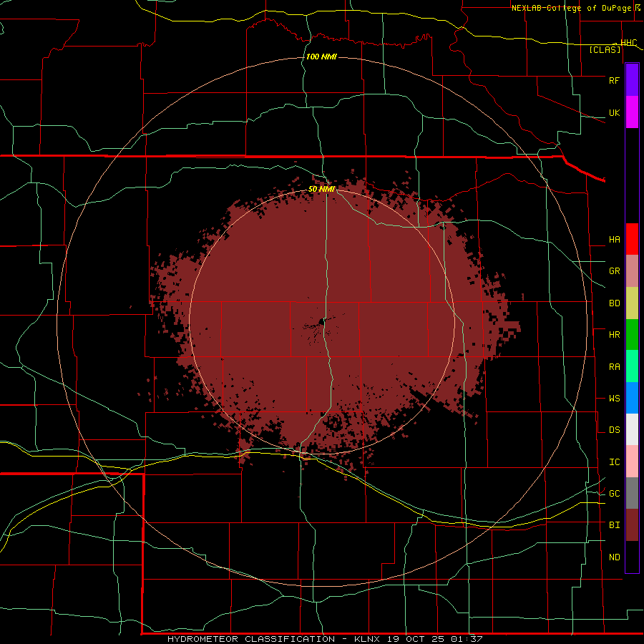Screen dimensions: 644x644
Task: Click the HR legend label
Action: coord(614,335)
